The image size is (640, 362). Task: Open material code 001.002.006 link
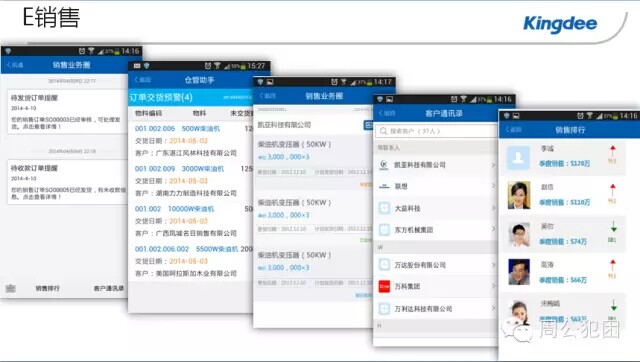pyautogui.click(x=155, y=129)
